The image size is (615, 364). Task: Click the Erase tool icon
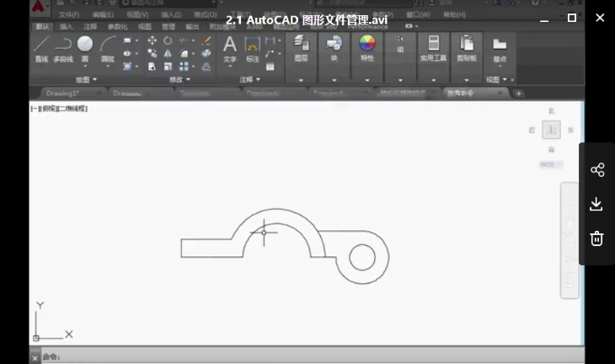[206, 40]
